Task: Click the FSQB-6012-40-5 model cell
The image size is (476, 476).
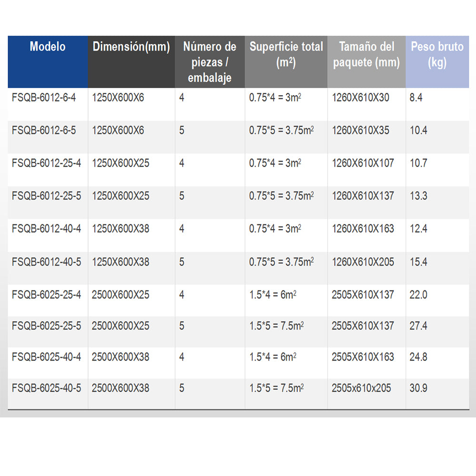Action: point(46,262)
